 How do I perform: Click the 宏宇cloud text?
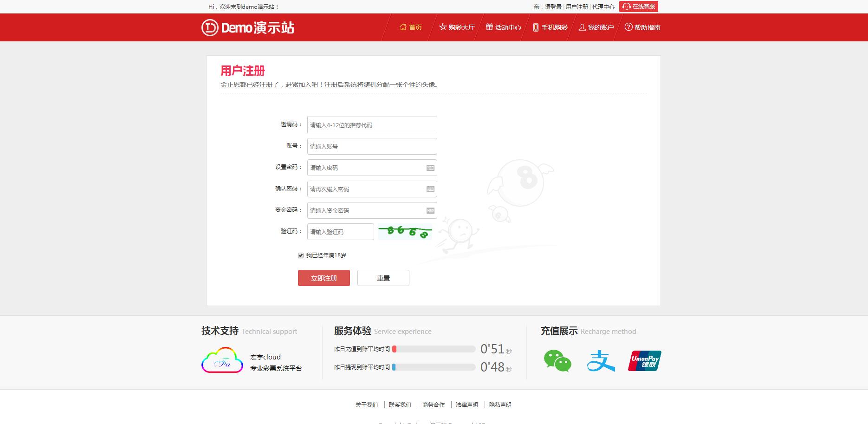pos(266,357)
